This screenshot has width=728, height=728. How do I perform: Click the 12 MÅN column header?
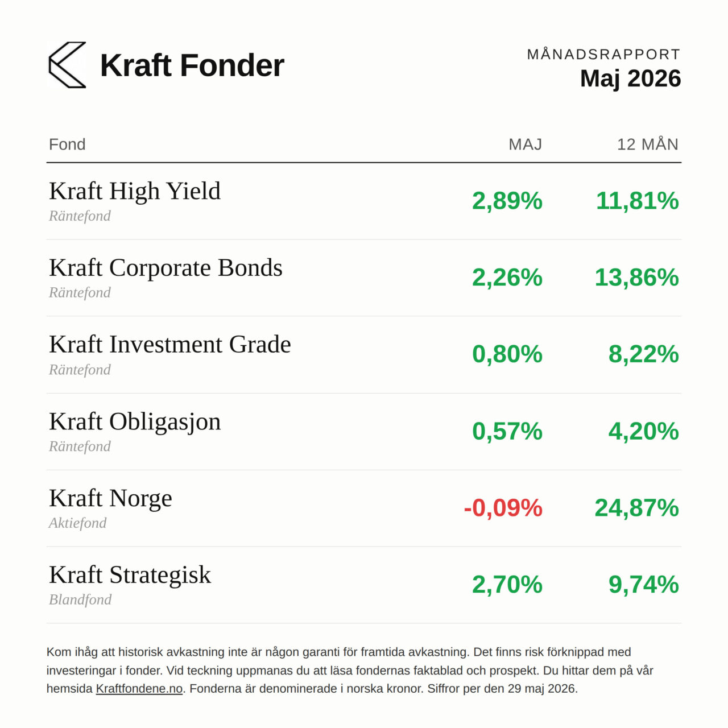pos(648,144)
